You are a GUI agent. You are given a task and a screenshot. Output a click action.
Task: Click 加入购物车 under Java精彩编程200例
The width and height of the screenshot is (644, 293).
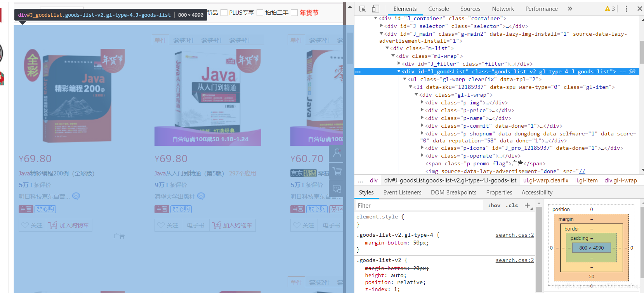[69, 225]
